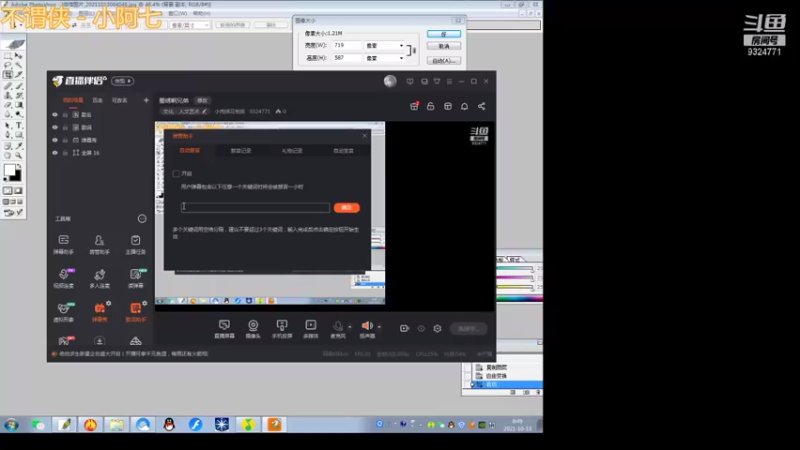
Task: Click the 自动(A)... button
Action: 443,61
